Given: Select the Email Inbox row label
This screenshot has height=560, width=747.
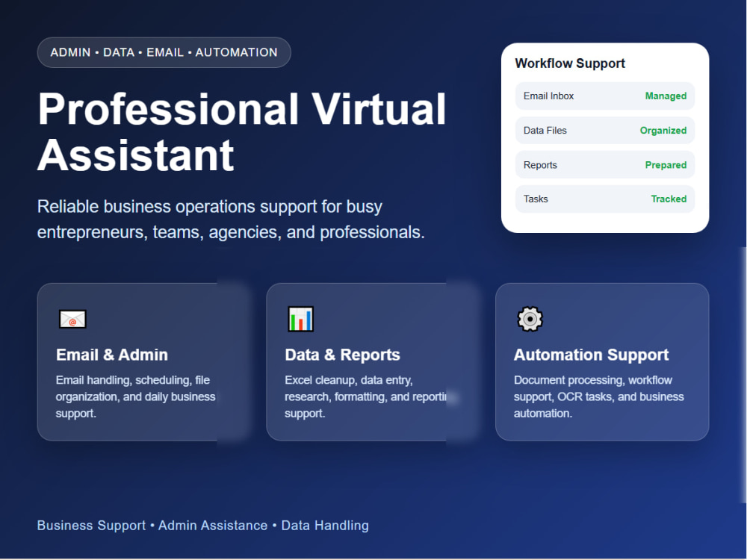Looking at the screenshot, I should [548, 96].
